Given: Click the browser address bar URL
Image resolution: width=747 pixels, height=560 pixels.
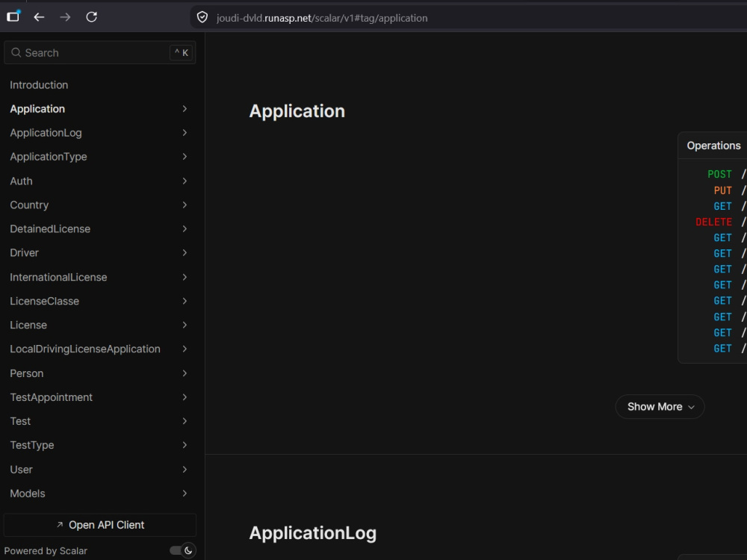Looking at the screenshot, I should [322, 18].
